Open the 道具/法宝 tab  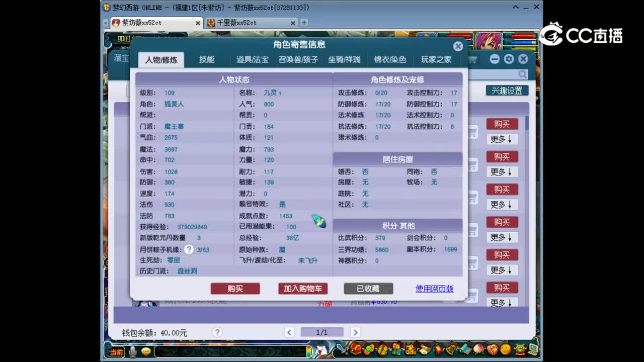(x=253, y=59)
